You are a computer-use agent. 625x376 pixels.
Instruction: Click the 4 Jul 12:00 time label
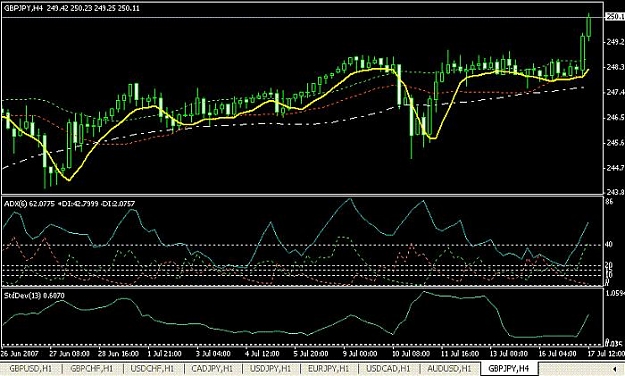click(x=263, y=353)
